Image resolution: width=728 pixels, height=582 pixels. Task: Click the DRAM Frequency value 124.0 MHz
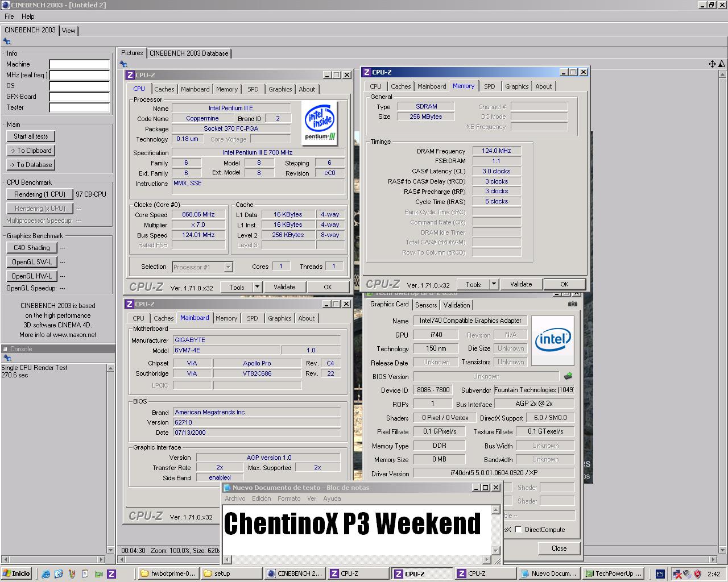pos(497,151)
